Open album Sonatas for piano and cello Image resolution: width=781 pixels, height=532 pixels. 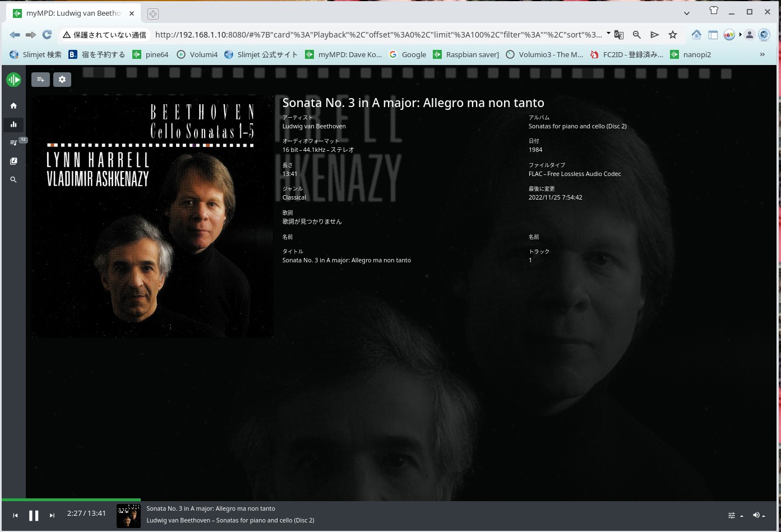[577, 127]
